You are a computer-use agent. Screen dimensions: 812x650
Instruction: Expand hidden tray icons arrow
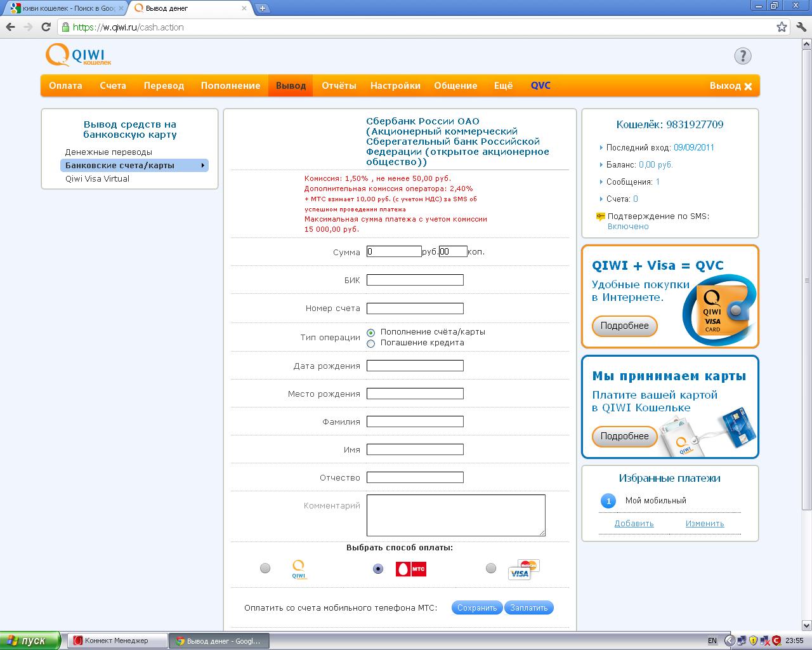click(x=730, y=640)
